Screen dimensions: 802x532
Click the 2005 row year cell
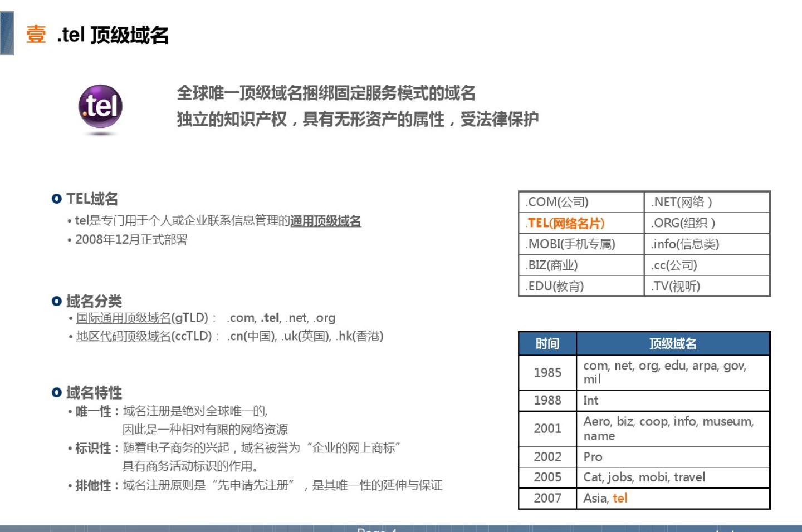(547, 477)
